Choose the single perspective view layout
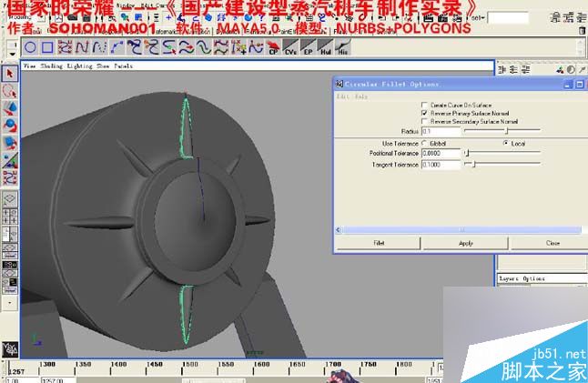Screen dimensions: 588x383 pyautogui.click(x=10, y=198)
